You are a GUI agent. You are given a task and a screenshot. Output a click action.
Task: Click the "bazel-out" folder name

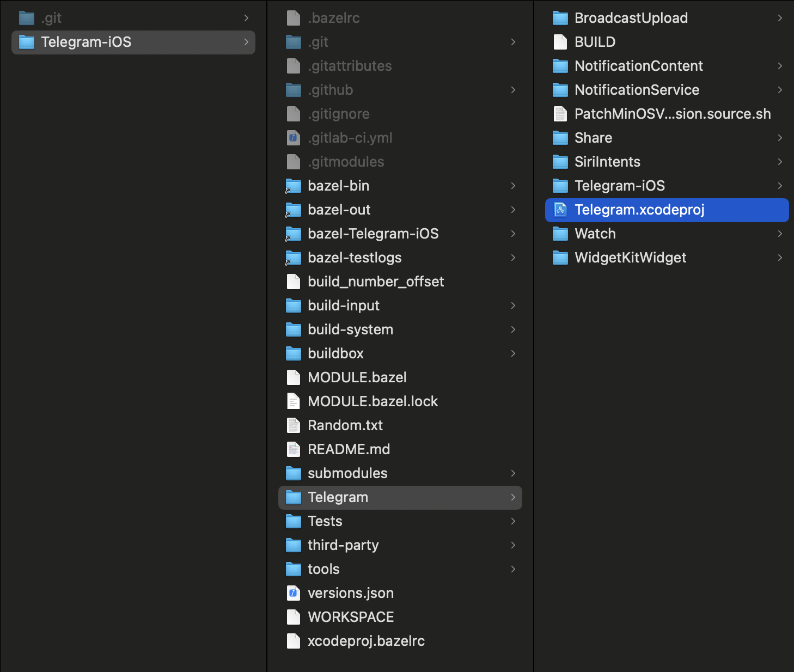coord(339,210)
